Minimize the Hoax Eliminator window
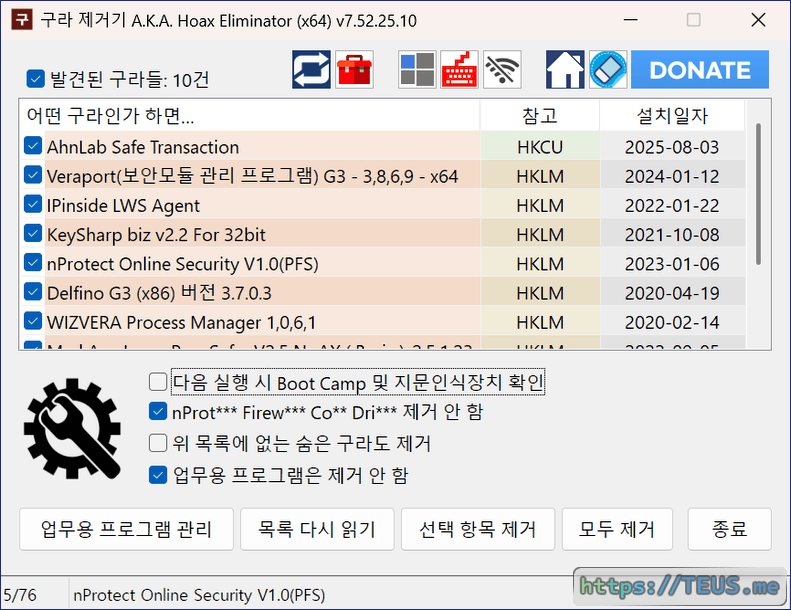 [x=631, y=20]
